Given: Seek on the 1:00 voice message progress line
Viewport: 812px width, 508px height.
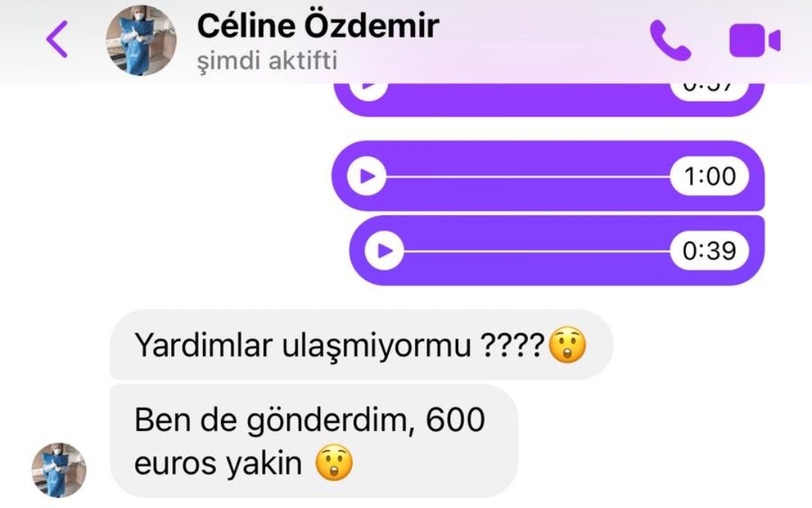Looking at the screenshot, I should click(x=528, y=176).
